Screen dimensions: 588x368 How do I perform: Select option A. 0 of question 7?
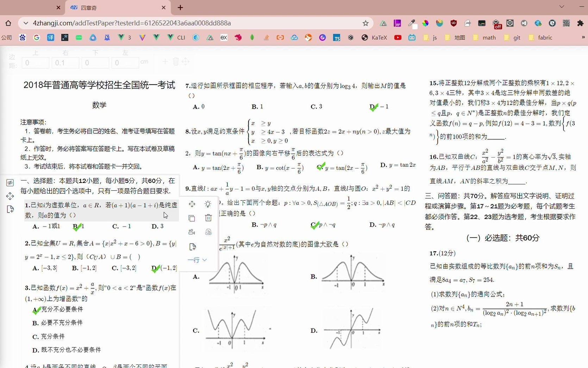199,106
